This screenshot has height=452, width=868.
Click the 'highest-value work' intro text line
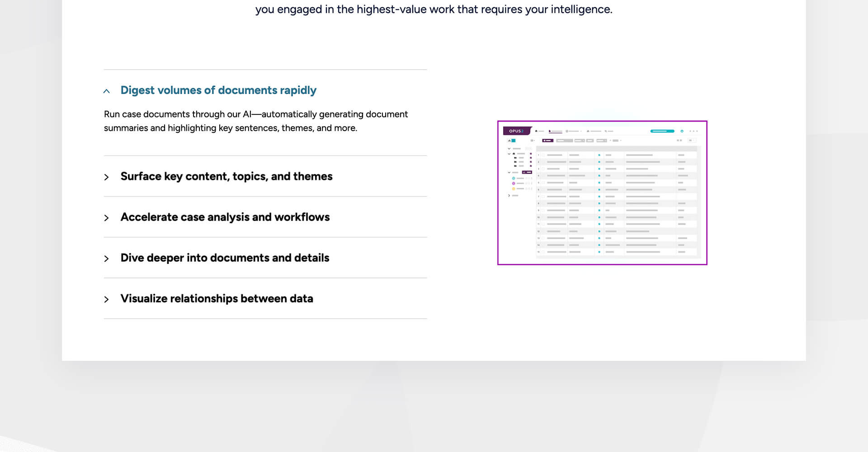pos(434,9)
